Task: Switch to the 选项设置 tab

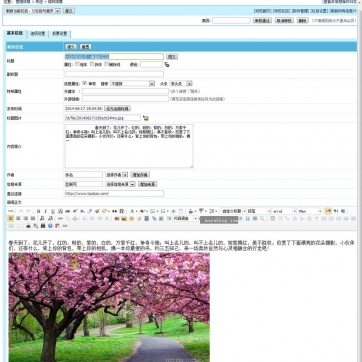Action: pos(38,34)
